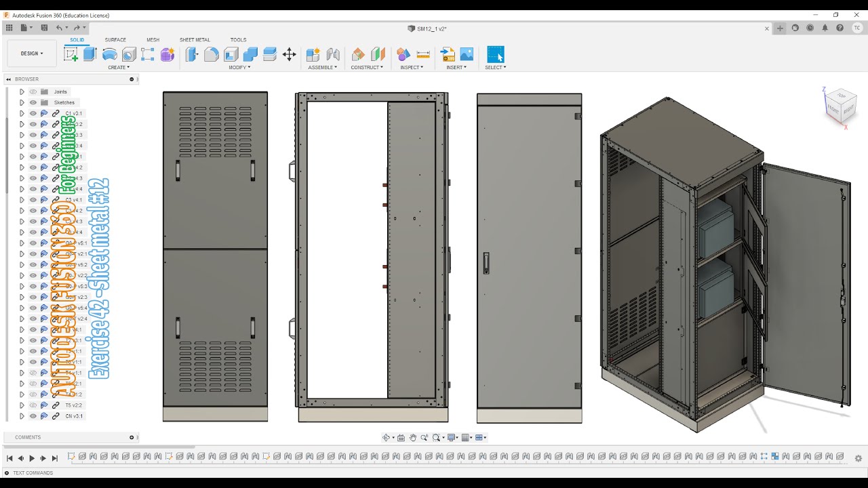Toggle visibility of Sketches folder
Viewport: 868px width, 488px height.
pos(33,102)
